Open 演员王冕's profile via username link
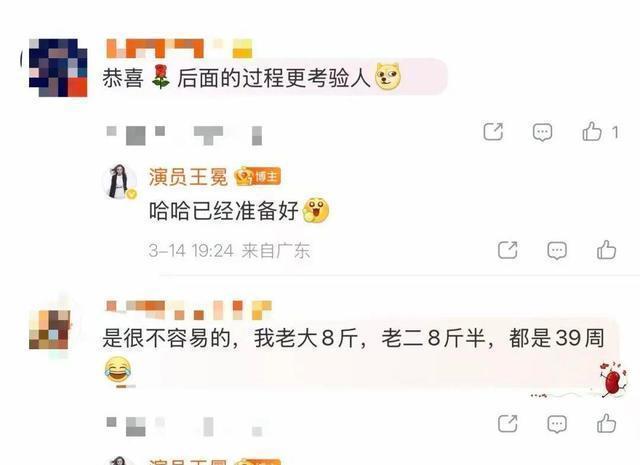The width and height of the screenshot is (640, 465). pyautogui.click(x=188, y=177)
